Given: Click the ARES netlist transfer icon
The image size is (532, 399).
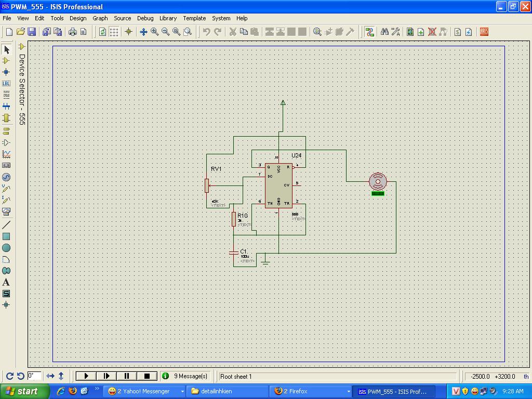Looking at the screenshot, I should click(484, 32).
